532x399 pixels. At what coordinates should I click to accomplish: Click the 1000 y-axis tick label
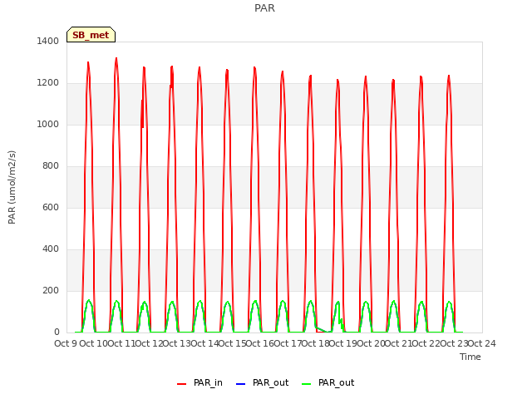point(48,124)
